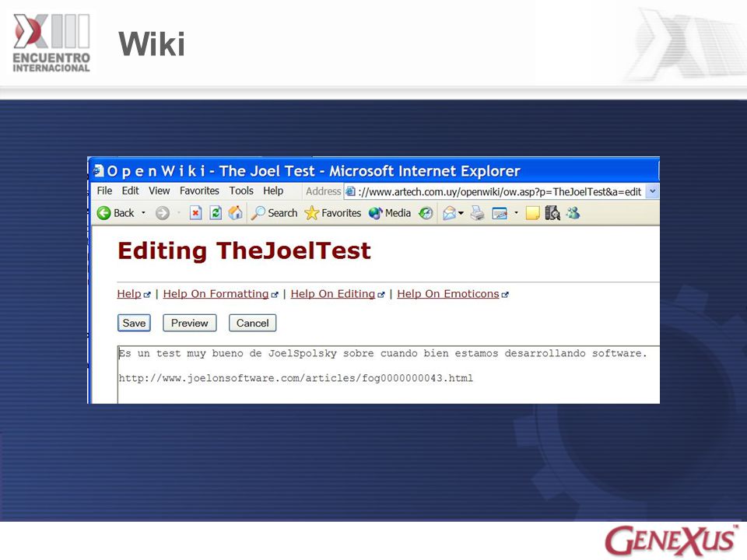Open the Research book icon
Screen dimensions: 747x560
coord(552,213)
